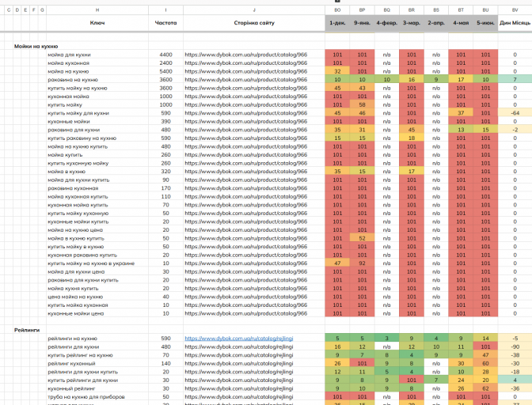Select column header BV
532x405 pixels.
click(515, 10)
